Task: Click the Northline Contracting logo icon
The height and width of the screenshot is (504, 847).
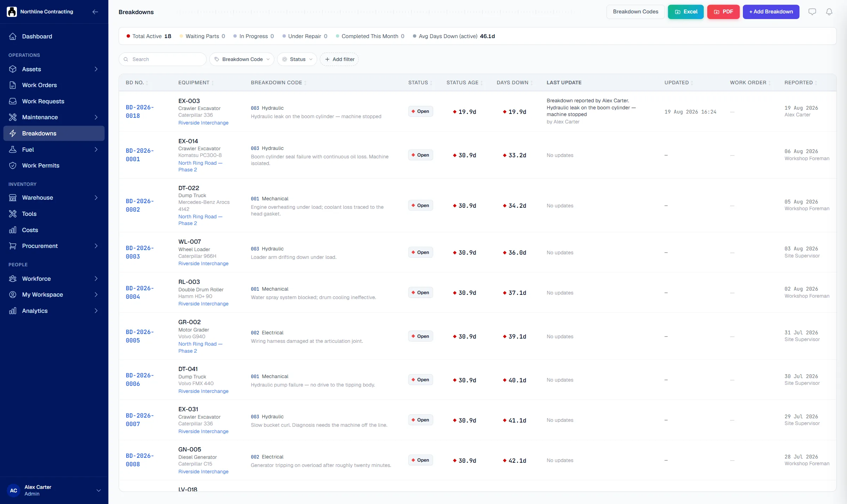Action: pyautogui.click(x=12, y=12)
